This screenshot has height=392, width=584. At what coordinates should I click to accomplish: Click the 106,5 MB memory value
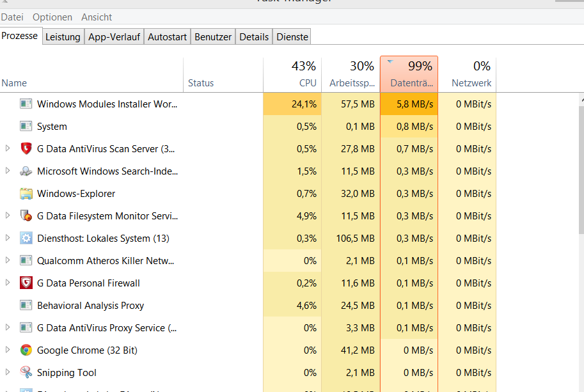[355, 239]
